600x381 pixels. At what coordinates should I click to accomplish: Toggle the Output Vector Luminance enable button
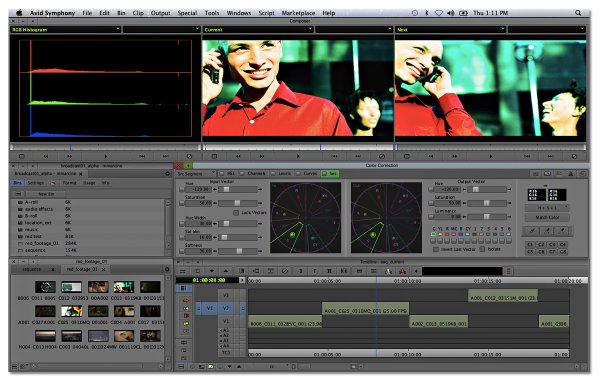[431, 217]
